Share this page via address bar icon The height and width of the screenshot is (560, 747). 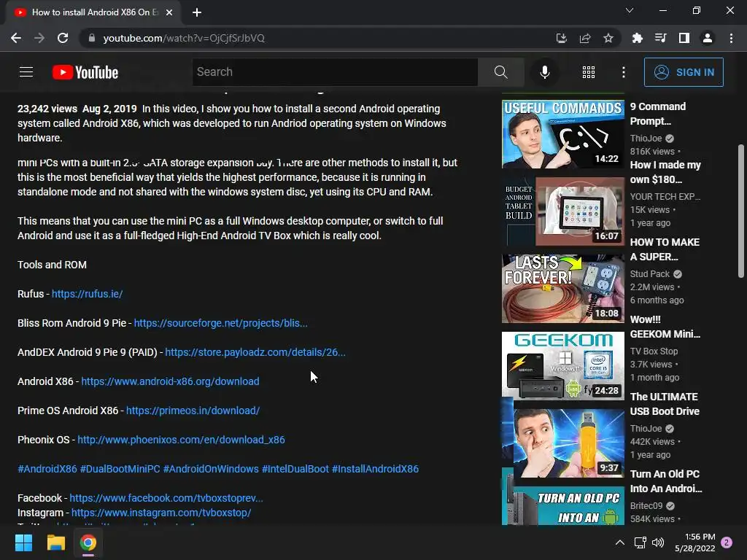coord(584,38)
